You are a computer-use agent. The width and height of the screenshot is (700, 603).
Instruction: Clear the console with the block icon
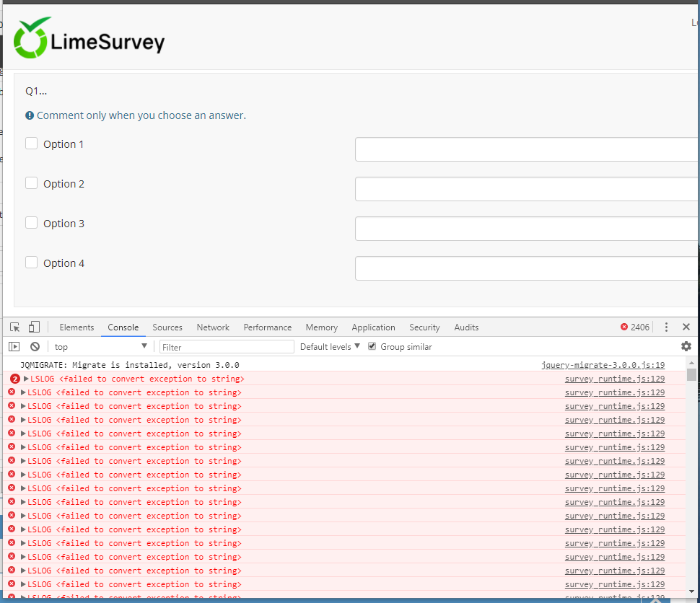pos(35,347)
